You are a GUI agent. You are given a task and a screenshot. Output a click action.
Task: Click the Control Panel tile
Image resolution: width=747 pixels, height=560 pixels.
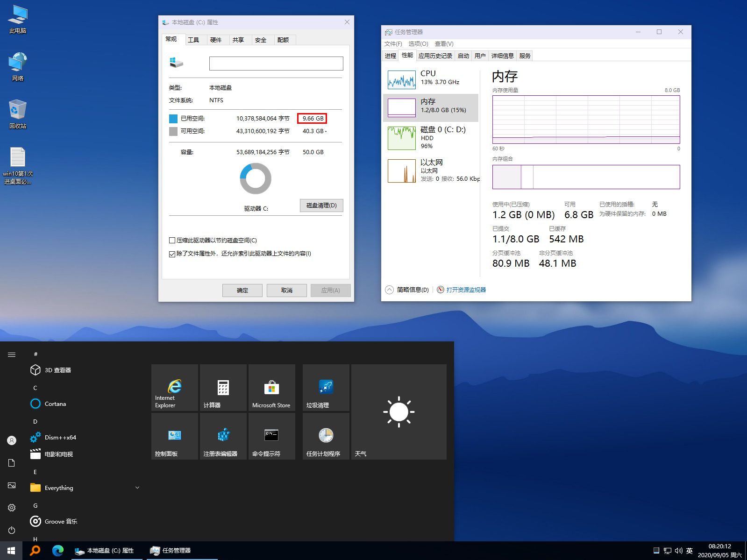175,436
